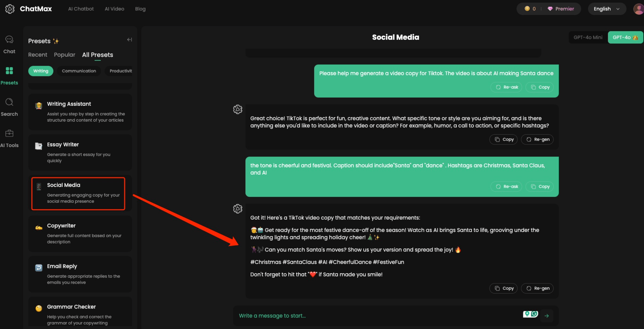Copy the TikTok video copy response
644x329 pixels.
click(503, 288)
